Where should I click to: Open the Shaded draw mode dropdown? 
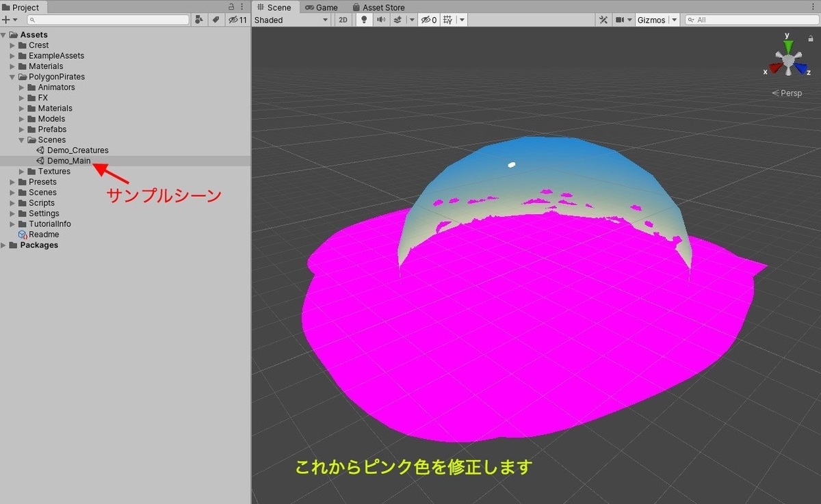[291, 20]
